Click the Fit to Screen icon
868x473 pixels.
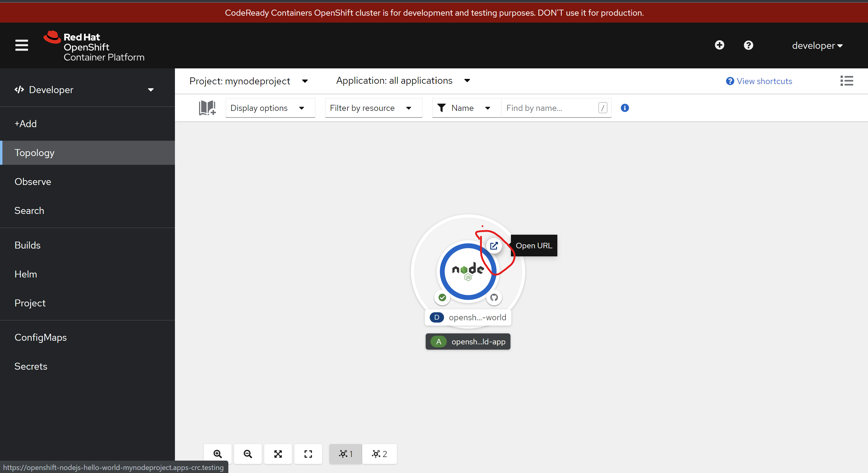pyautogui.click(x=278, y=454)
